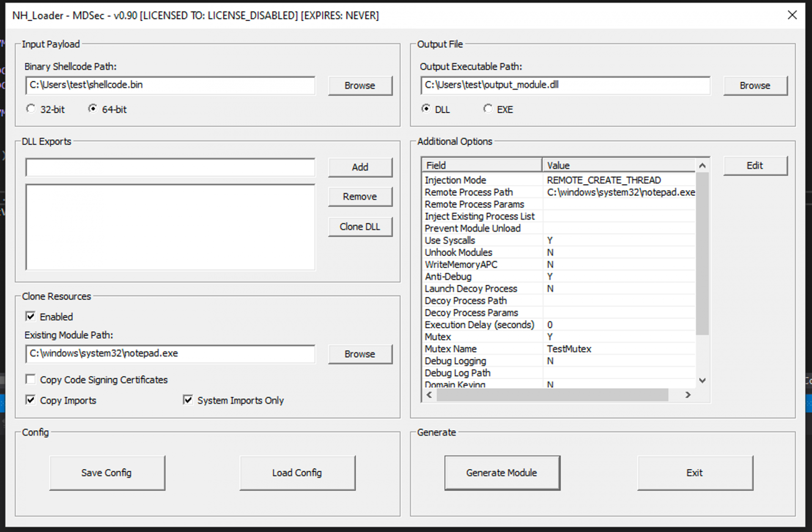Select EXE output type

(488, 109)
